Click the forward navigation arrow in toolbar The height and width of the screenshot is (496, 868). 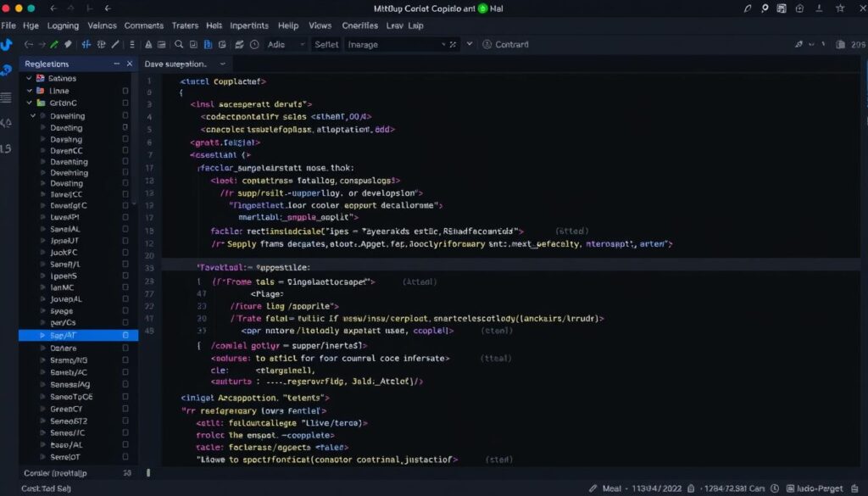(x=42, y=44)
